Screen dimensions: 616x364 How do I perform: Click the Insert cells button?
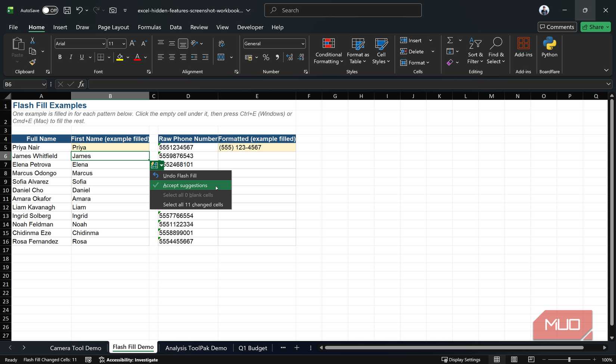tap(411, 40)
